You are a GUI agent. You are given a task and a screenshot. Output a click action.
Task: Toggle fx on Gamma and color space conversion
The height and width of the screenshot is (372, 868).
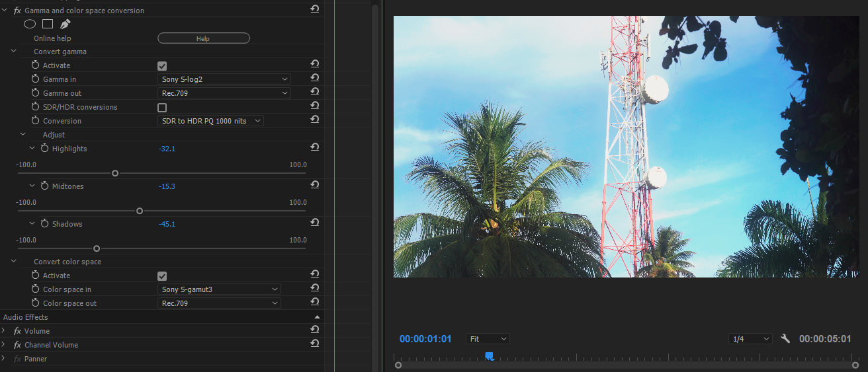pos(17,11)
